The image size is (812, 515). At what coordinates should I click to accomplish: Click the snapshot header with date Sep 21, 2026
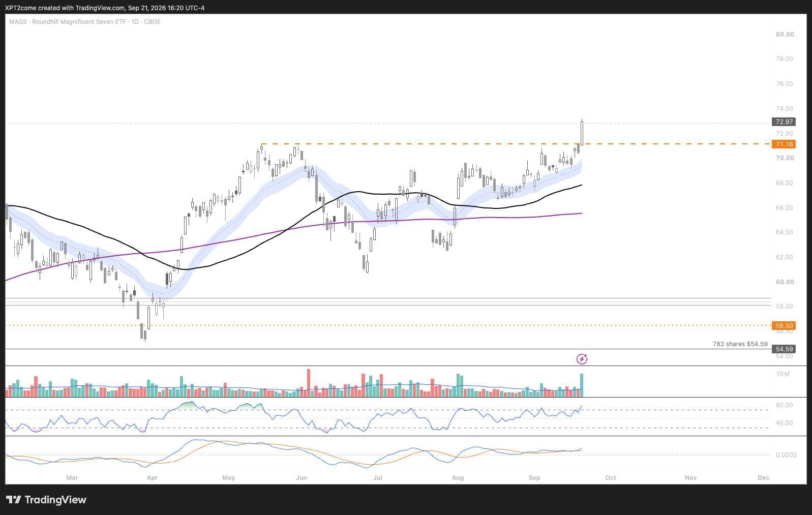click(x=105, y=8)
